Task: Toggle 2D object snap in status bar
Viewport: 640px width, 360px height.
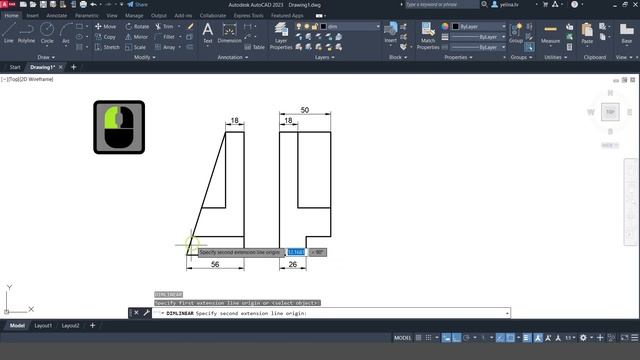Action: 510,338
